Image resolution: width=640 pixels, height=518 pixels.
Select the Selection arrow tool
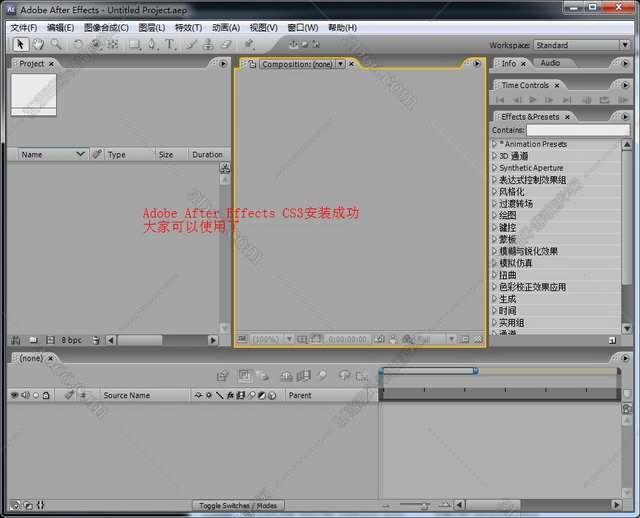(20, 44)
